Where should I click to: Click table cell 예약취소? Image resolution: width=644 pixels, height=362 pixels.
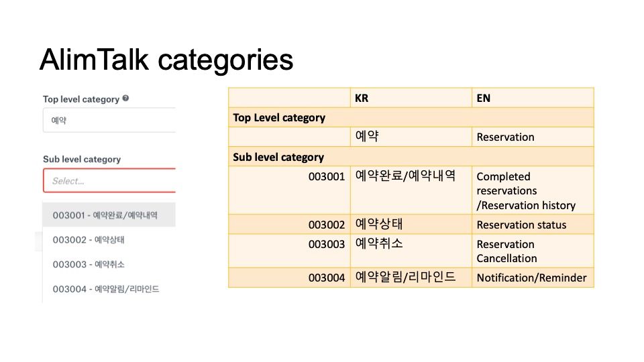point(411,251)
